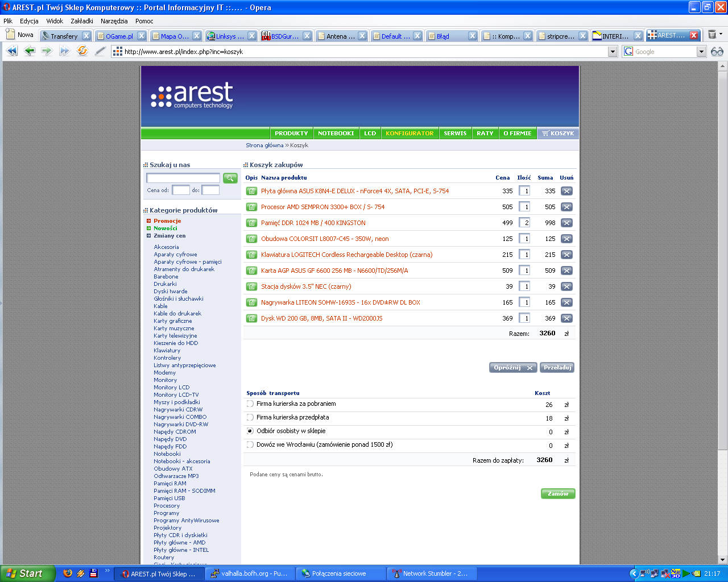Click the reload page icon in toolbar
This screenshot has width=728, height=582.
coord(82,51)
